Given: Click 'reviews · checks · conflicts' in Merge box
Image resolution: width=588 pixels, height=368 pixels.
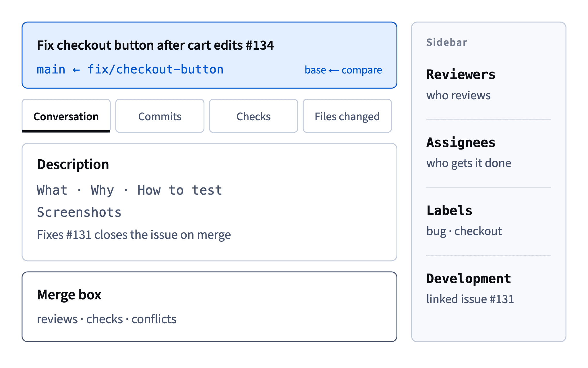Looking at the screenshot, I should (107, 319).
